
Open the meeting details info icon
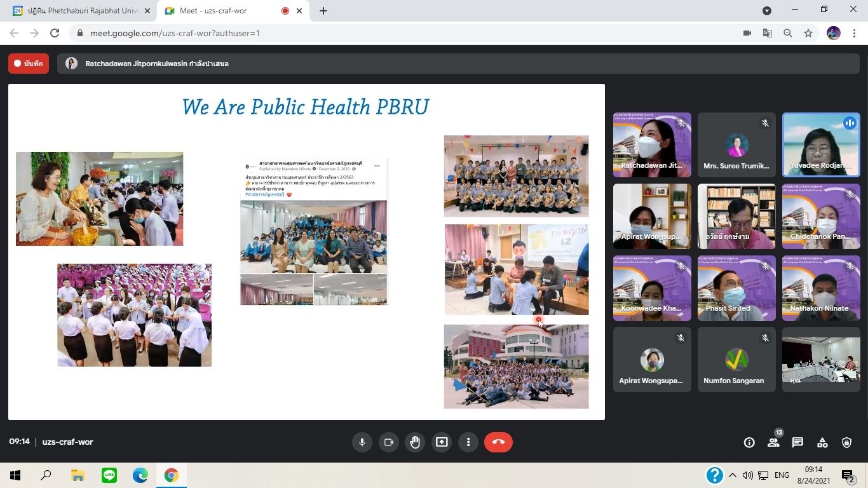pyautogui.click(x=749, y=443)
